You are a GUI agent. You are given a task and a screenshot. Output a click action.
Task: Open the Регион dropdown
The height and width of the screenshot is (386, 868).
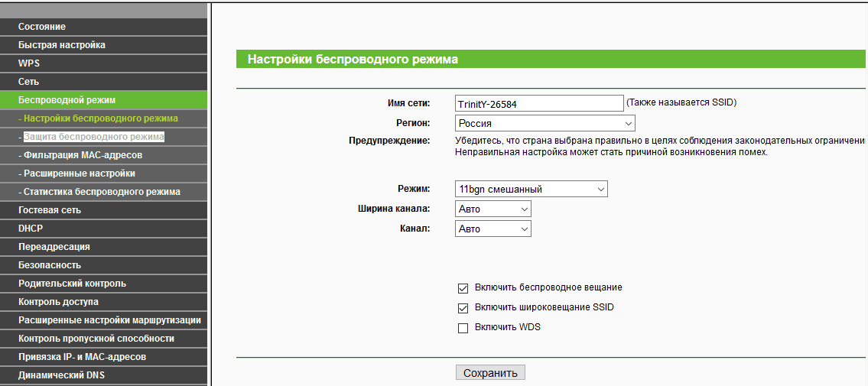click(x=545, y=123)
